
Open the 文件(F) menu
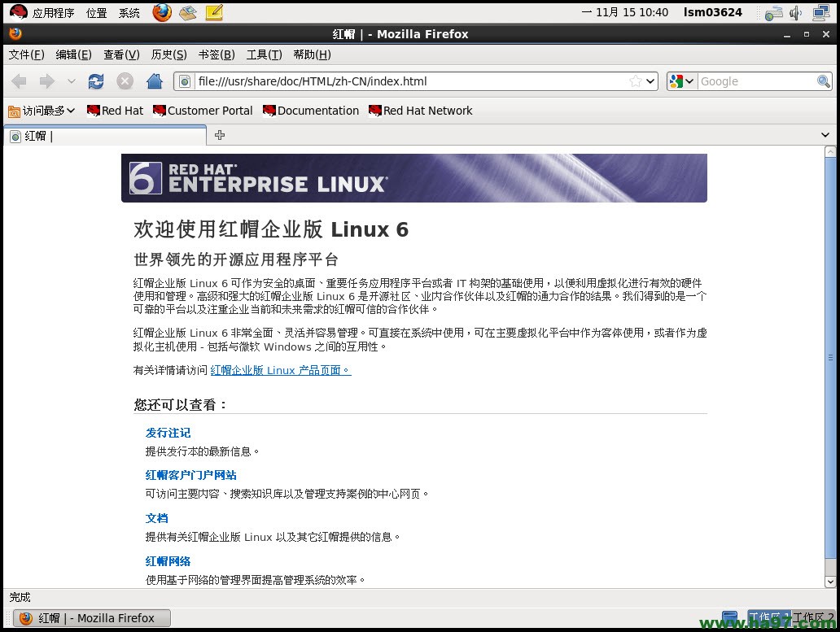26,54
